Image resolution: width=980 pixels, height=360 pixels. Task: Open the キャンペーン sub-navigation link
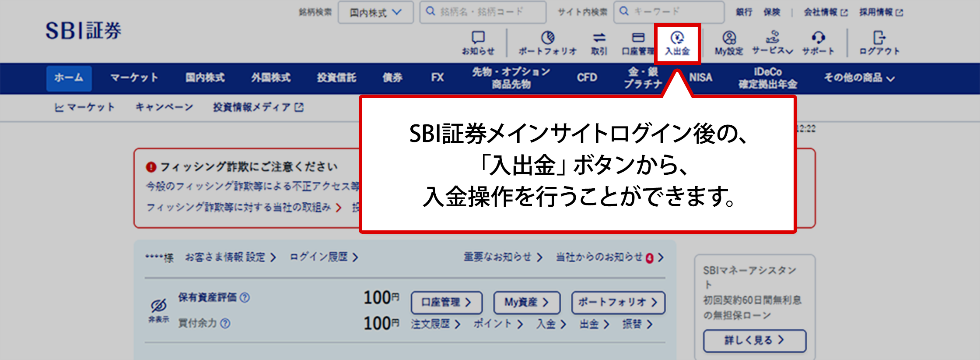click(164, 107)
